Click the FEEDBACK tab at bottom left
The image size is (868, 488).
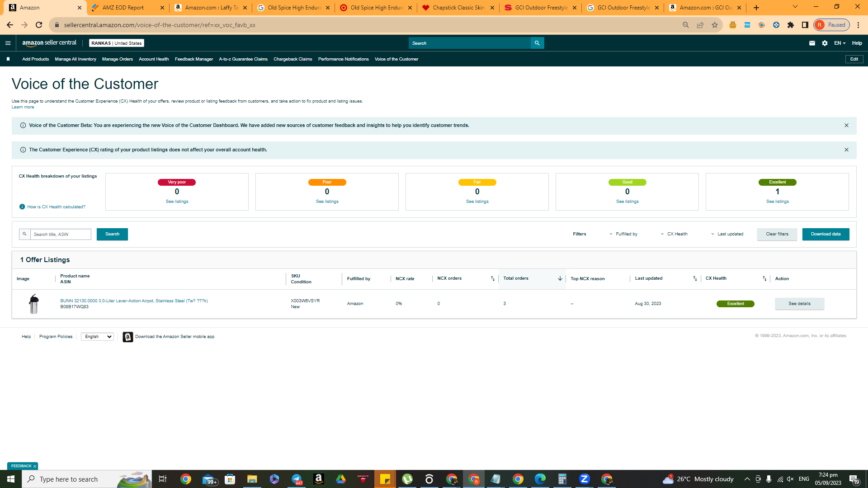tap(23, 466)
